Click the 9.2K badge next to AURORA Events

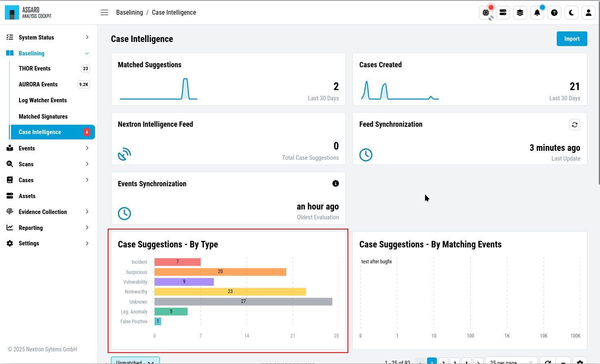pyautogui.click(x=84, y=84)
